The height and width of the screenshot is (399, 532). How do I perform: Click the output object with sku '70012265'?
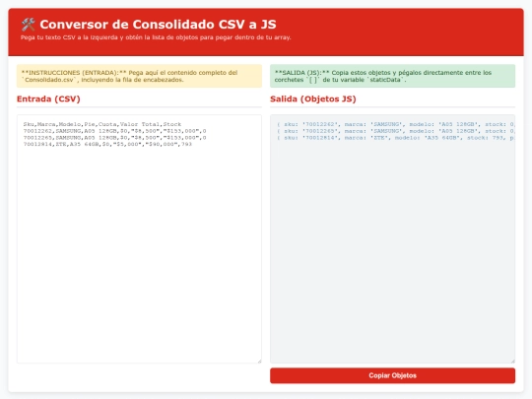[x=396, y=131]
